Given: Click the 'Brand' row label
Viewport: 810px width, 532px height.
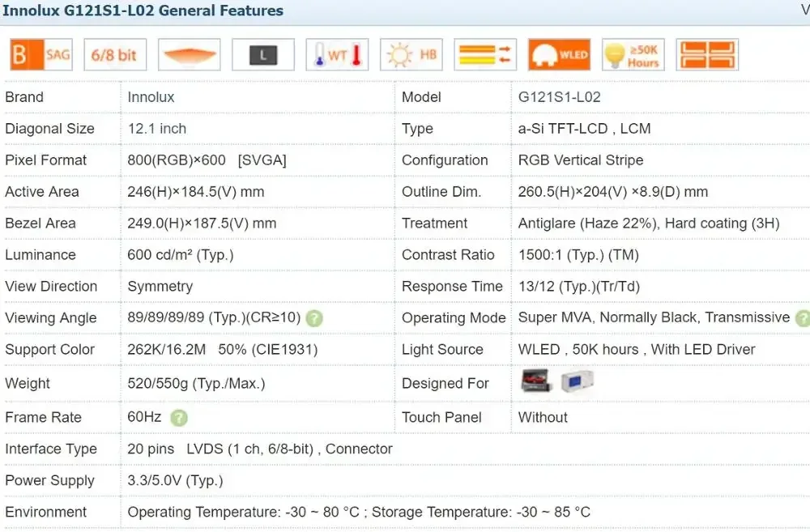Looking at the screenshot, I should (24, 97).
